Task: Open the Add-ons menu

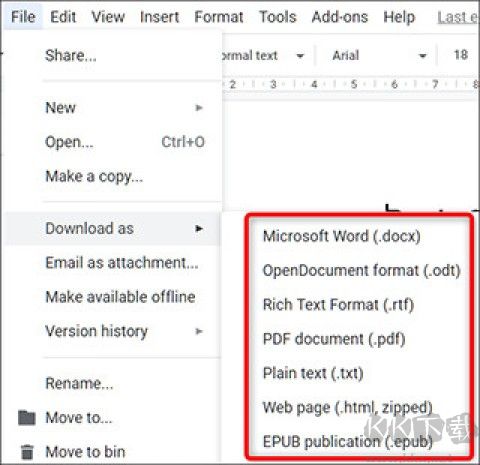Action: point(340,17)
